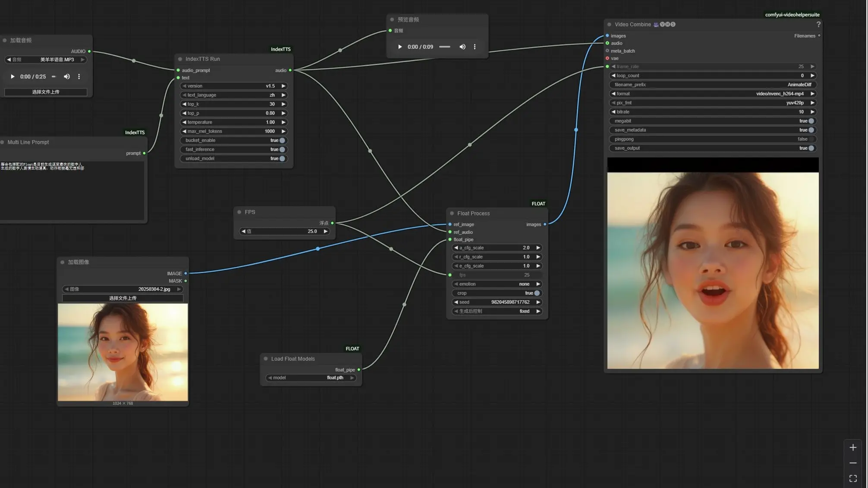Mute the 预览音频 preview audio volume
Screen dimensions: 868x488
pyautogui.click(x=462, y=47)
